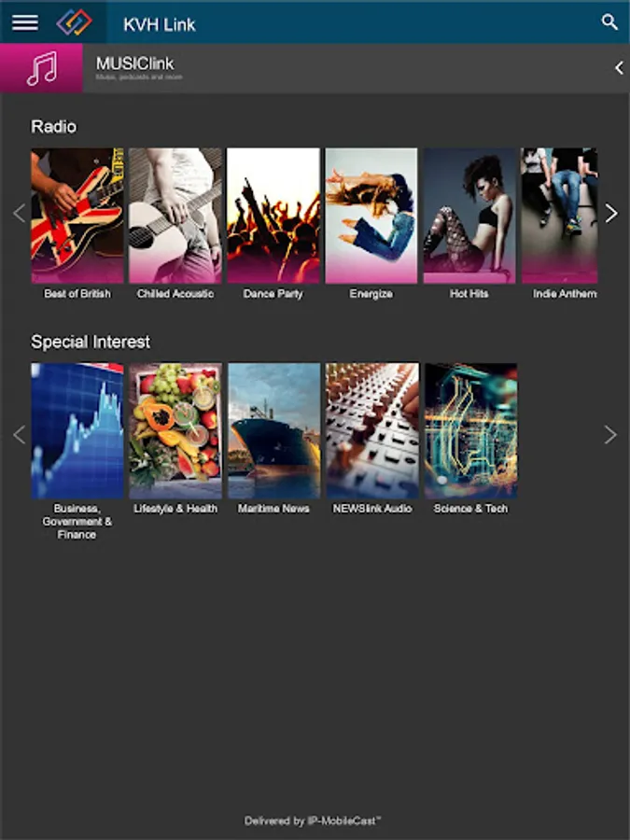Open Lifestyle & Health fruit thumbnail

coord(175,430)
